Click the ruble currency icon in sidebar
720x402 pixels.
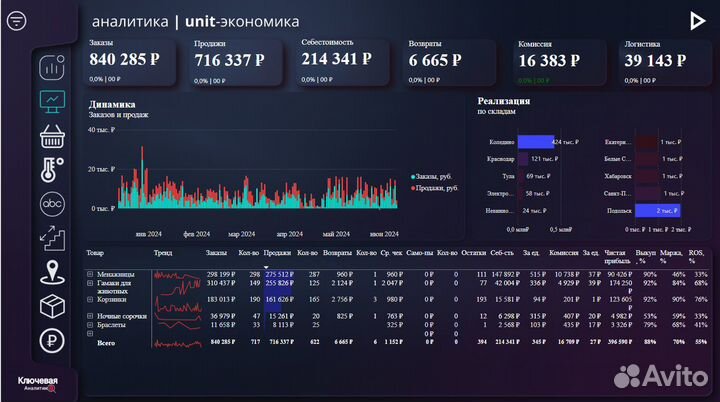[52, 338]
